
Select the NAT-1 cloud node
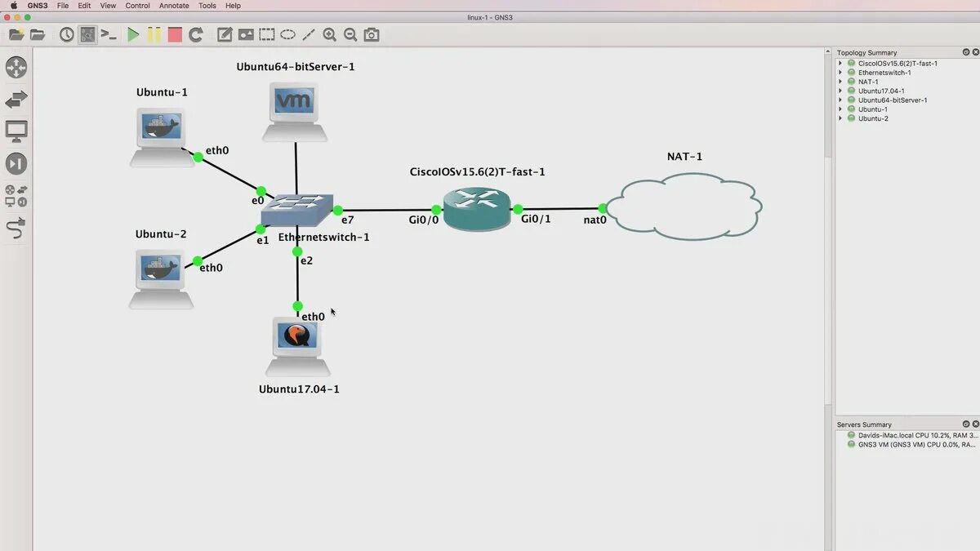pyautogui.click(x=685, y=207)
